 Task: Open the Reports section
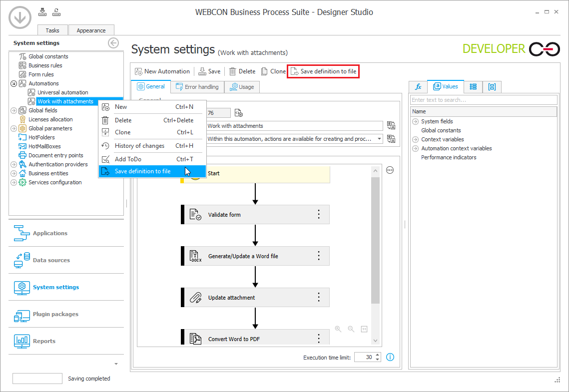(x=66, y=341)
